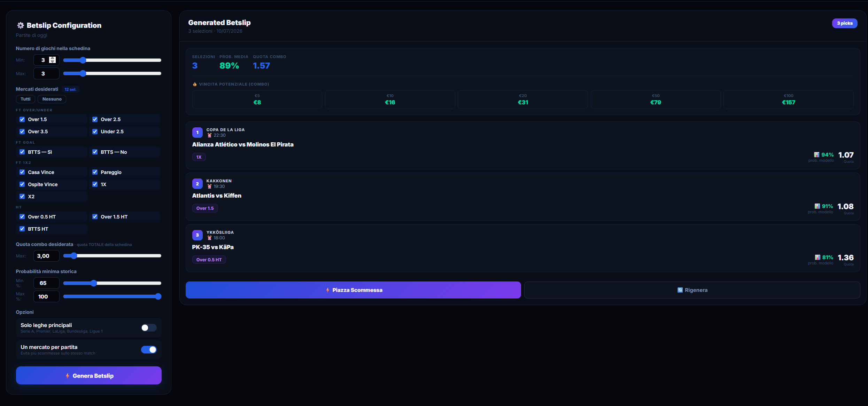Image resolution: width=868 pixels, height=406 pixels.
Task: Click the clock icon next to 22:30
Action: 209,135
